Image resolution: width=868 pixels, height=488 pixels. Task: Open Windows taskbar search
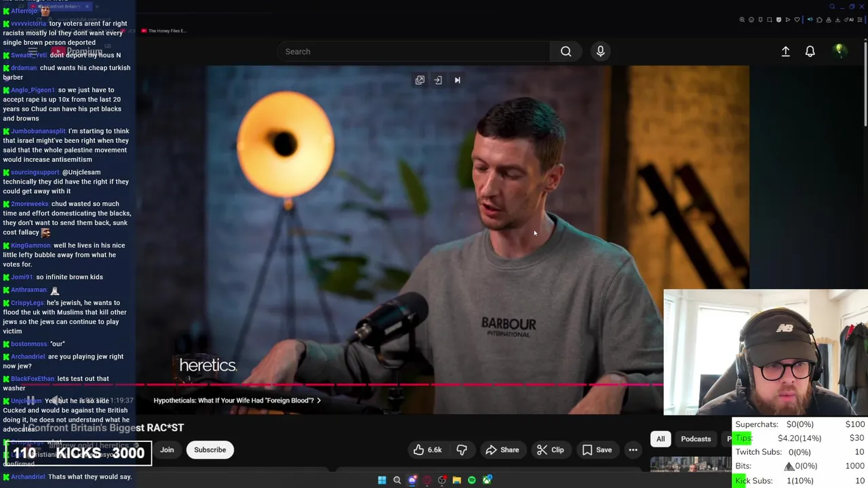397,480
